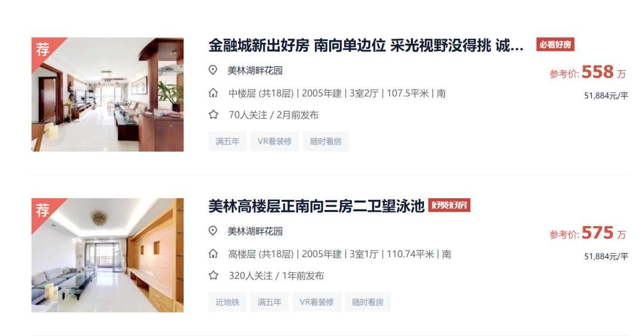This screenshot has width=644, height=336.
Task: Click the house icon in first listing
Action: point(213,93)
